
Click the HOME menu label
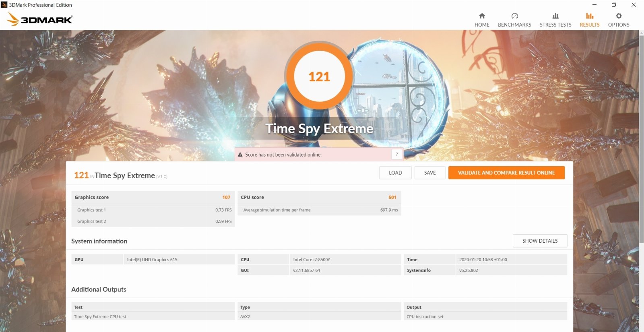482,25
